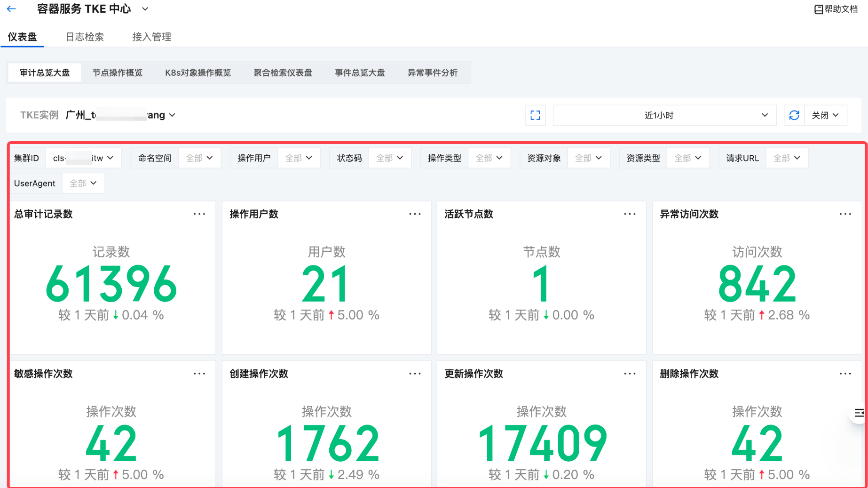Screen dimensions: 868x488
Task: Open the TKE实例 instance selector
Action: (120, 115)
